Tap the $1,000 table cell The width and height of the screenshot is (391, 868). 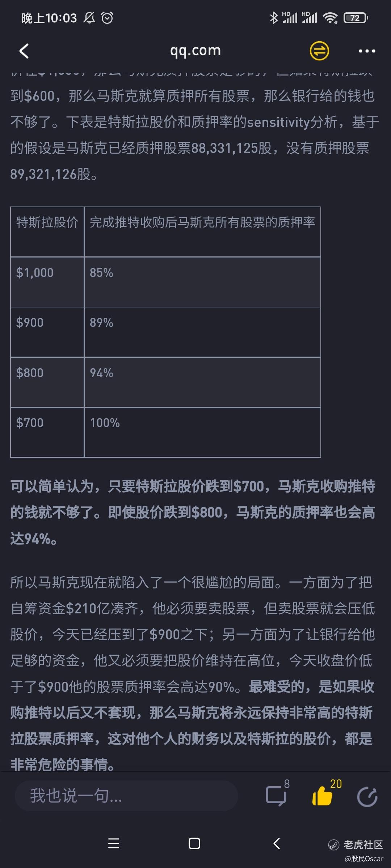(x=47, y=282)
